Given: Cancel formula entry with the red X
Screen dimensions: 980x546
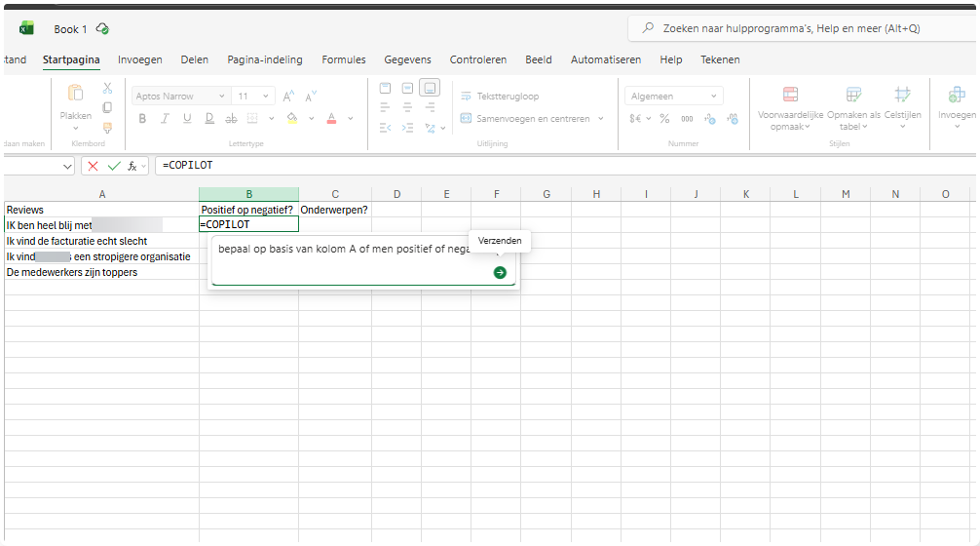Looking at the screenshot, I should [x=94, y=166].
